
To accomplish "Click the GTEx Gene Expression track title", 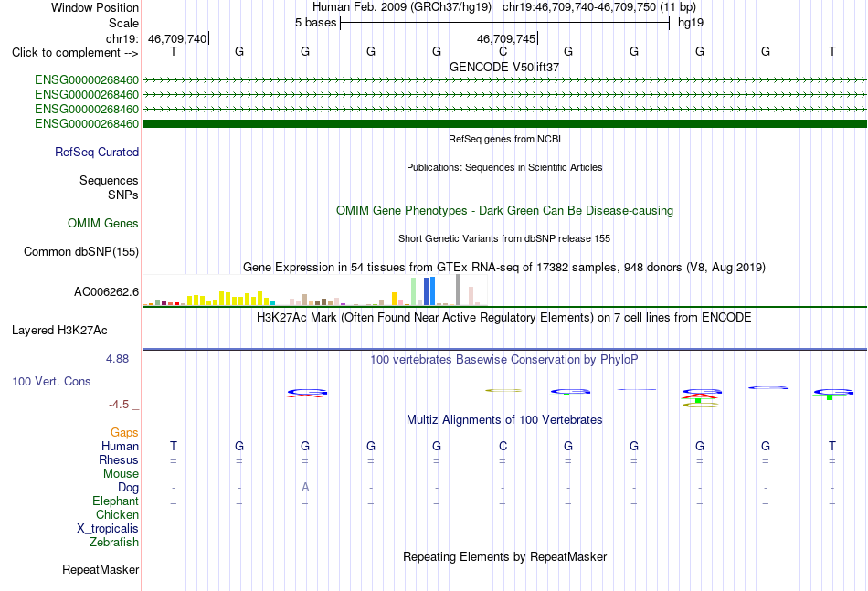I will tap(504, 268).
